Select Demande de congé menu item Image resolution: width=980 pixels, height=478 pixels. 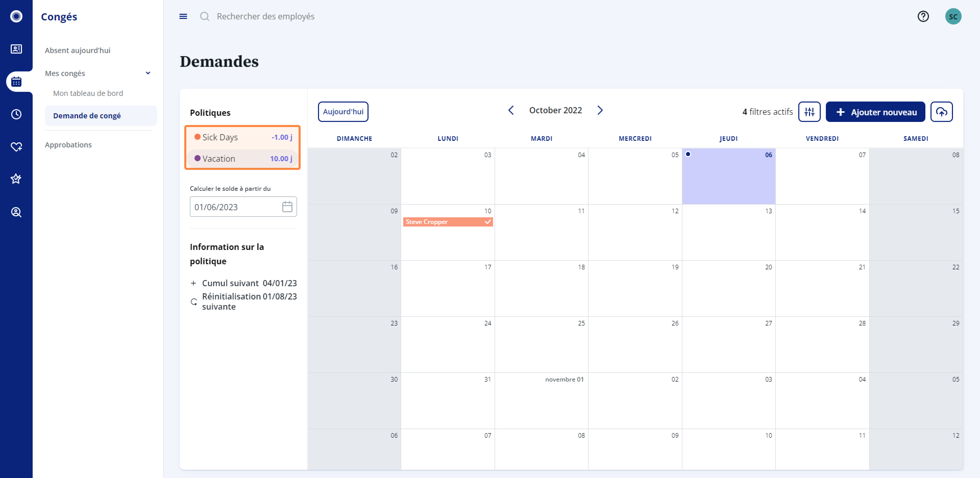click(101, 116)
